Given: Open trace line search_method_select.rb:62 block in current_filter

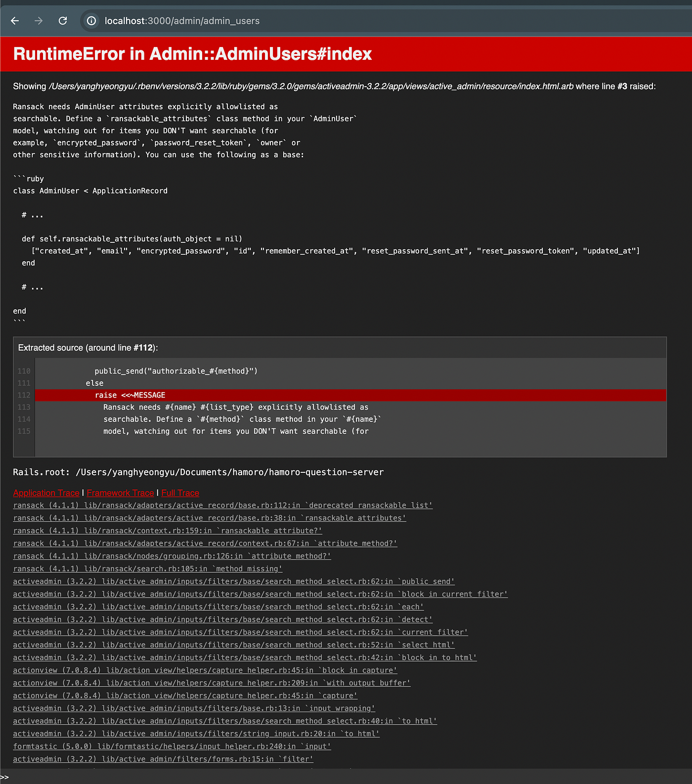Looking at the screenshot, I should click(260, 594).
